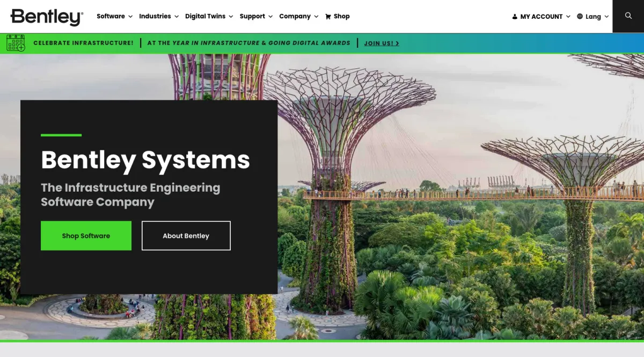
Task: Expand the Digital Twins menu chevron
Action: [231, 17]
